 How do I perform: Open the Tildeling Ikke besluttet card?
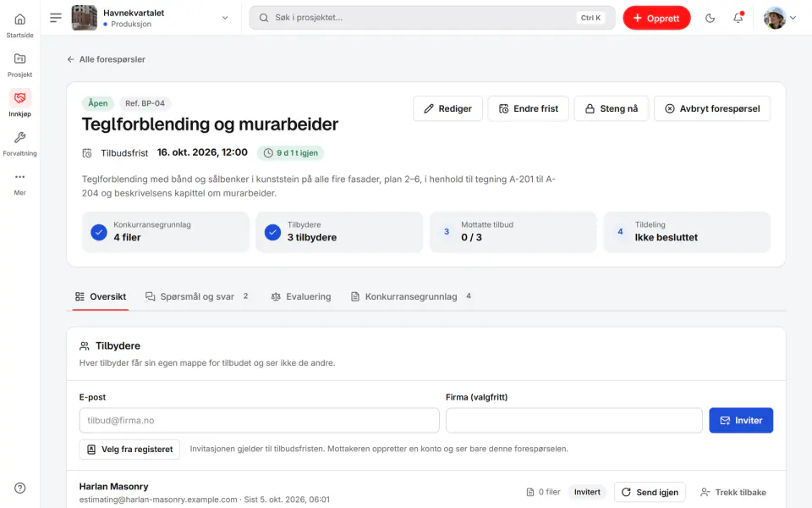[687, 232]
